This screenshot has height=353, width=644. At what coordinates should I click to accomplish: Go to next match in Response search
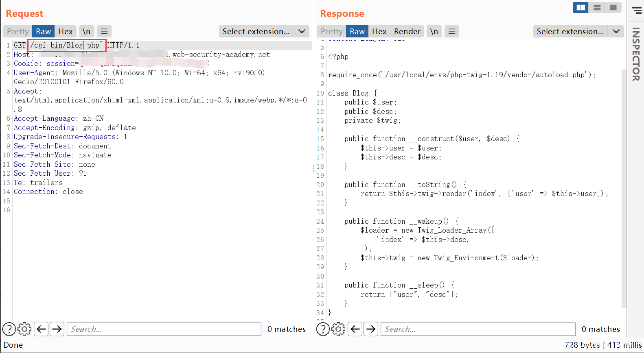371,329
